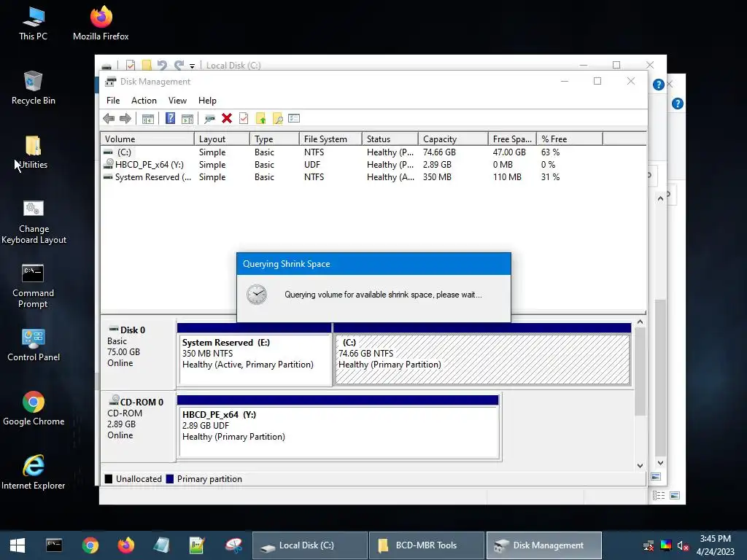The image size is (747, 560).
Task: Open This PC desktop icon
Action: [x=34, y=24]
